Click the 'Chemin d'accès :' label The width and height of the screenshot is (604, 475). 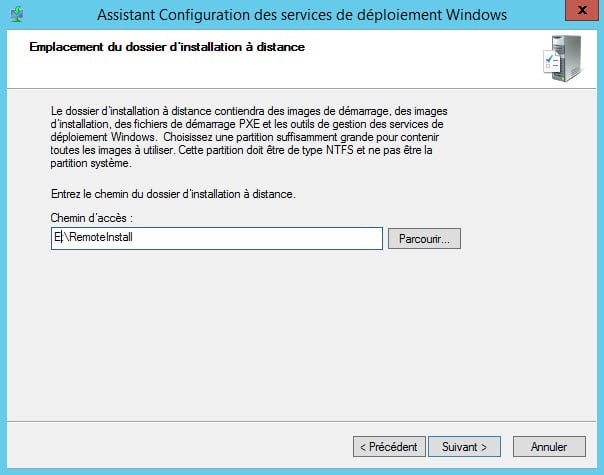click(91, 217)
